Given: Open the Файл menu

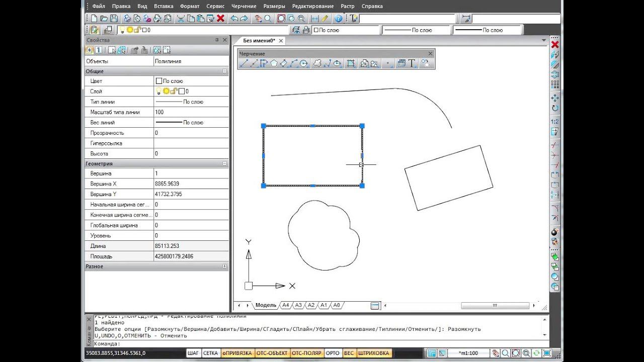Looking at the screenshot, I should [x=99, y=6].
